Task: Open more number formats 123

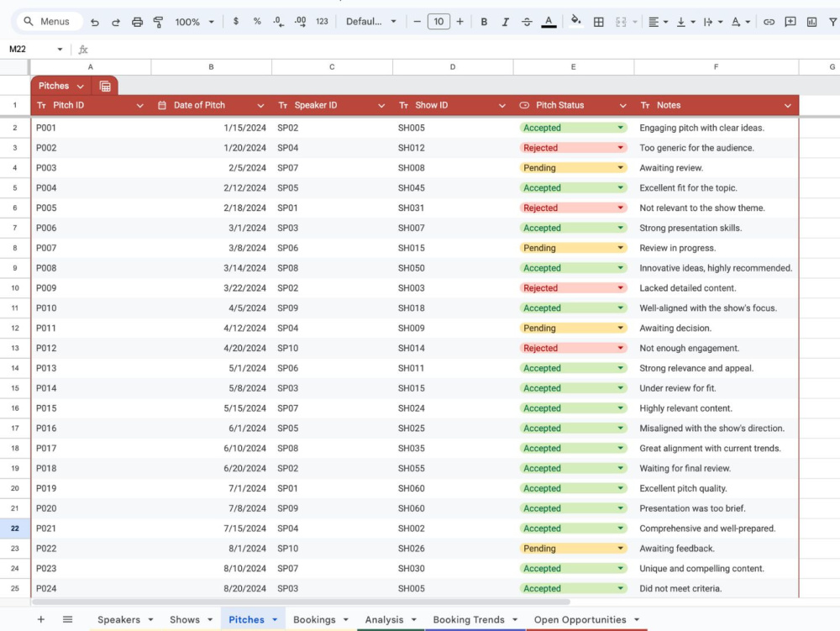Action: tap(322, 22)
